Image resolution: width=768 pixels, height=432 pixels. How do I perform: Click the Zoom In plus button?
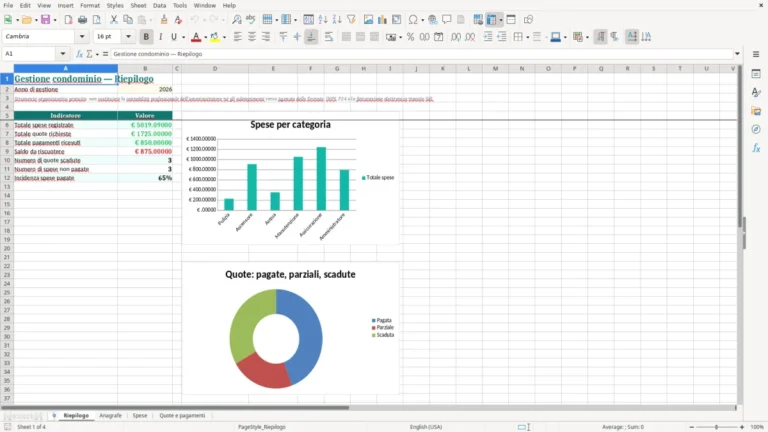pos(742,427)
